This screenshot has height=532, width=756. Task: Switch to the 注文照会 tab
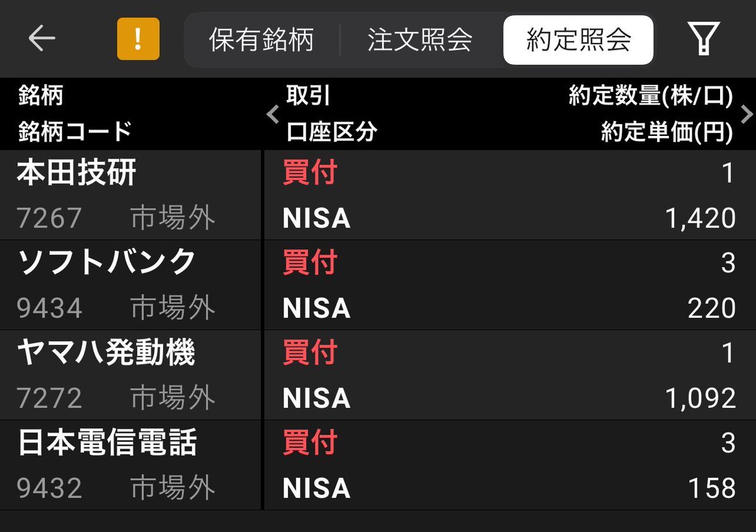[x=420, y=40]
